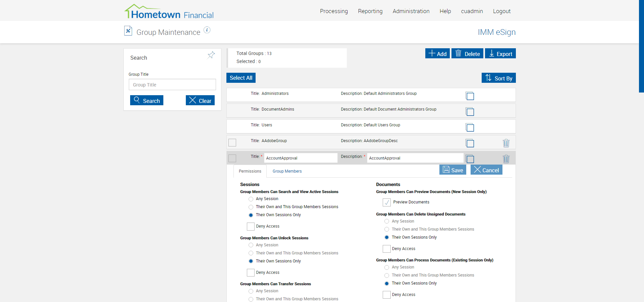Click the page vertical scrollbar
This screenshot has height=302, width=644.
click(x=641, y=46)
